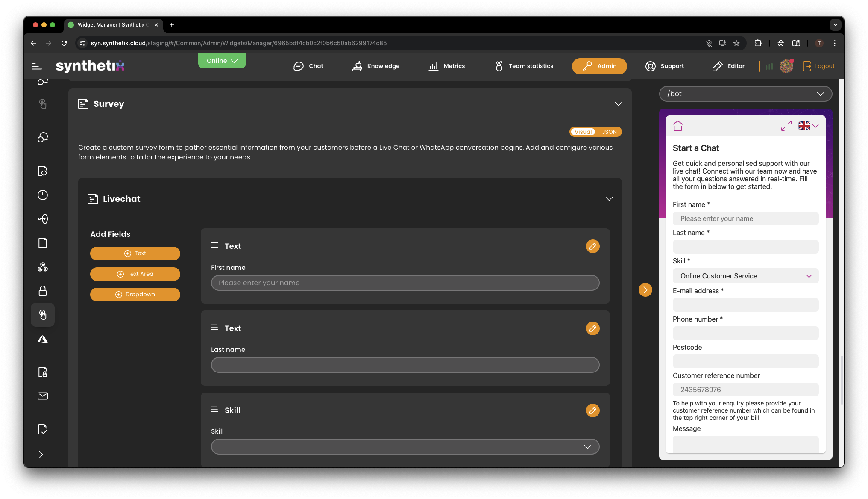868x499 pixels.
Task: Click the hamburger menu icon beside the logo
Action: click(37, 66)
